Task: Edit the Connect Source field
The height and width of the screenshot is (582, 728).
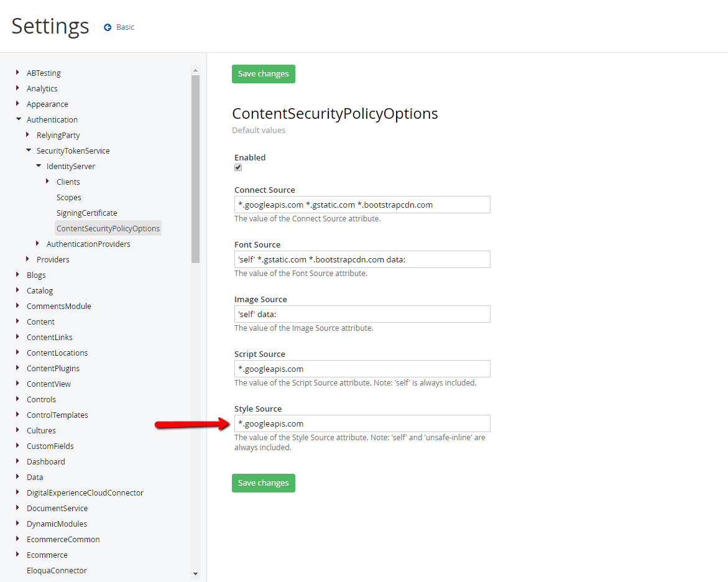Action: (x=362, y=205)
